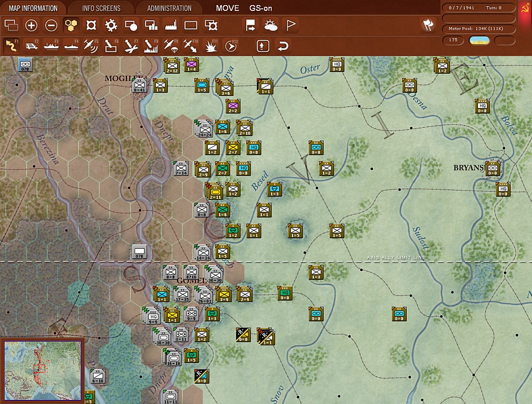Toggle unit counters with overlapping rectangles icon
Image resolution: width=532 pixels, height=404 pixels.
click(x=11, y=25)
